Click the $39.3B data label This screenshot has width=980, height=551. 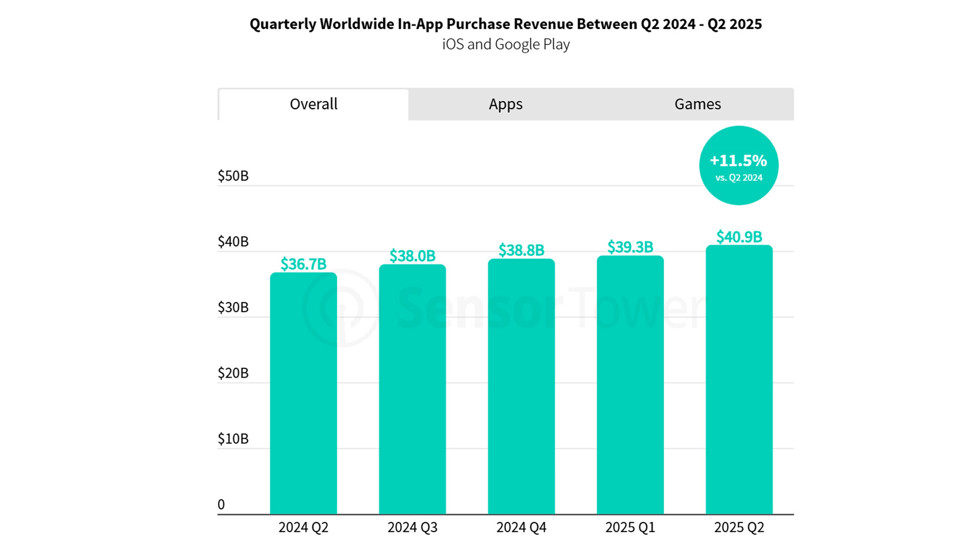pyautogui.click(x=630, y=247)
